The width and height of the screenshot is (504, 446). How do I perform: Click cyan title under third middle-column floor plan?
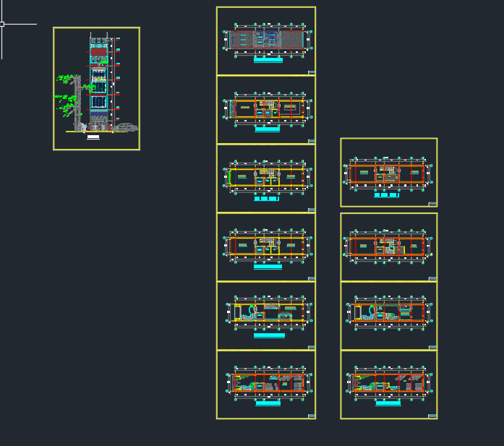(x=267, y=199)
